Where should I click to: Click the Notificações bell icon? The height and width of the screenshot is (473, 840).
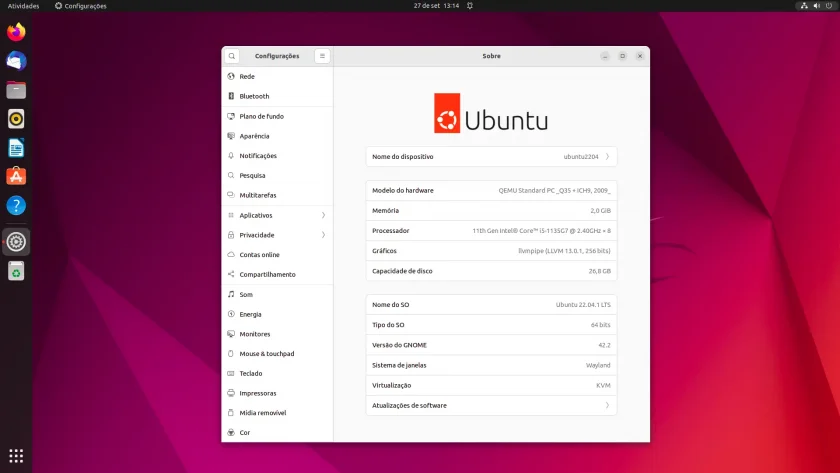tap(231, 155)
